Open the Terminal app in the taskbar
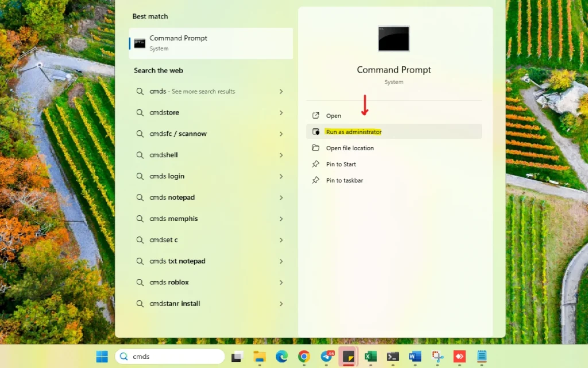The image size is (588, 368). point(393,356)
